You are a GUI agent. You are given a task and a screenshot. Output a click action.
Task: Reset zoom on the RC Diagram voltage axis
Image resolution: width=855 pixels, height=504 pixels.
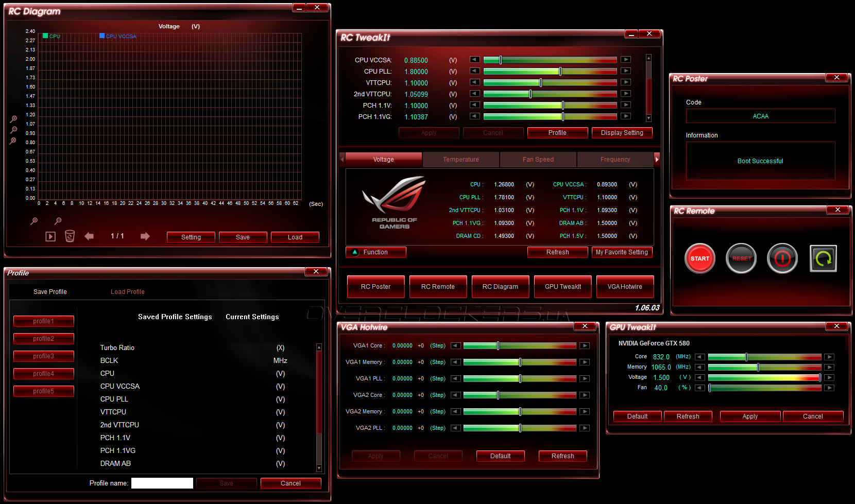pos(13,141)
